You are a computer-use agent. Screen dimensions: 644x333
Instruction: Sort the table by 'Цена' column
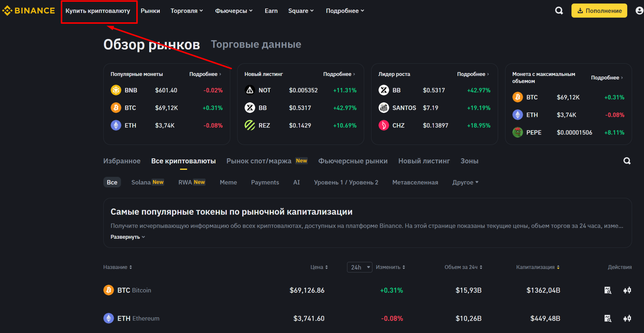[319, 267]
